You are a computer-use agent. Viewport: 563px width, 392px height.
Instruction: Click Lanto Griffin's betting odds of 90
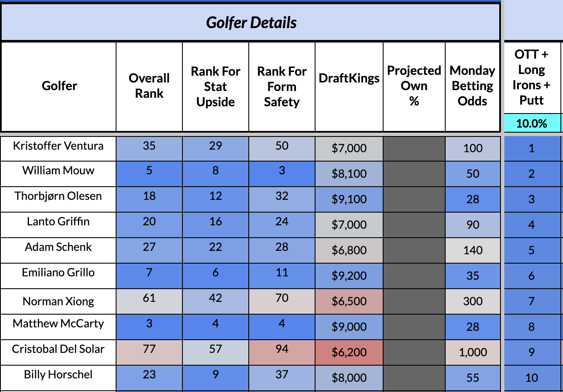pyautogui.click(x=473, y=225)
